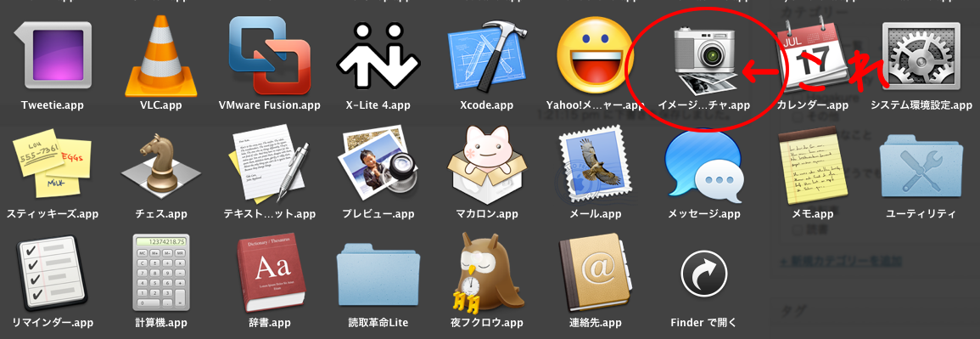Open Yahoo! Messenger smiley icon
The height and width of the screenshot is (339, 980).
pos(595,55)
